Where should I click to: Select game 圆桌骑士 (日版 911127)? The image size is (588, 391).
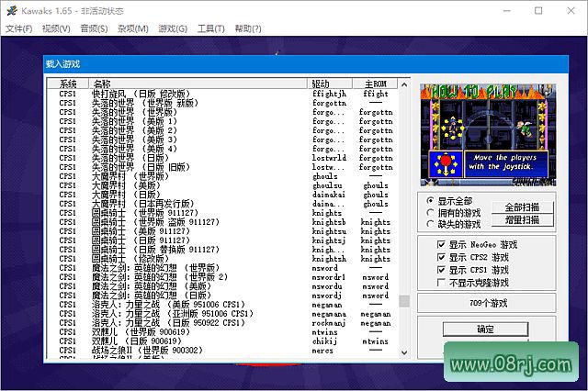pos(222,240)
